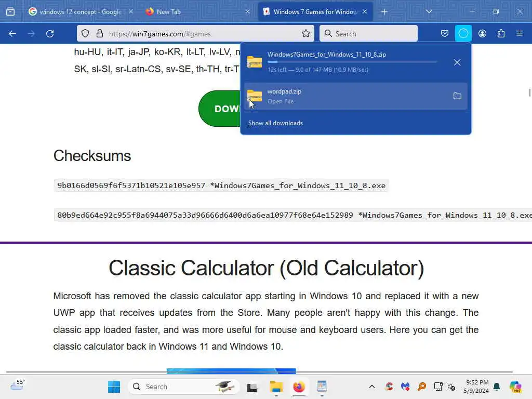532x399 pixels.
Task: Show hidden system tray icons
Action: (372, 387)
